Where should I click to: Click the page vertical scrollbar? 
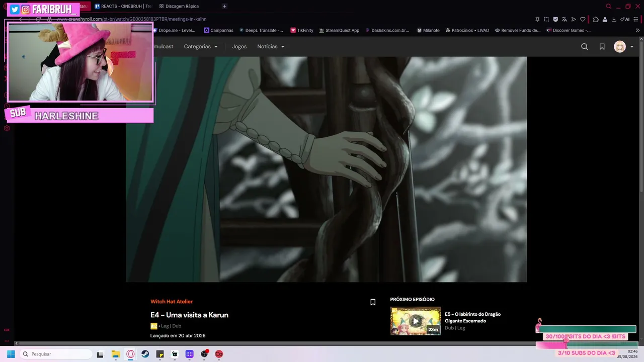tap(641, 116)
